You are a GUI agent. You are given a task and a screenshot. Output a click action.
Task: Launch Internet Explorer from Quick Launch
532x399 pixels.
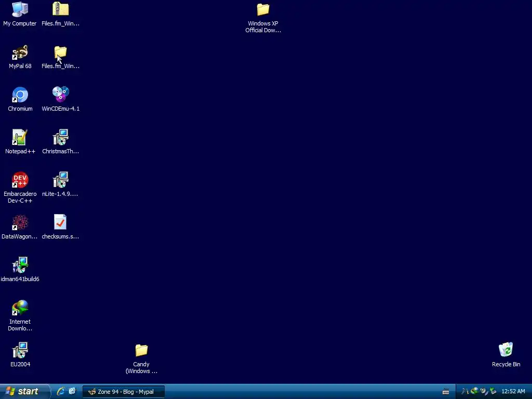(x=61, y=391)
